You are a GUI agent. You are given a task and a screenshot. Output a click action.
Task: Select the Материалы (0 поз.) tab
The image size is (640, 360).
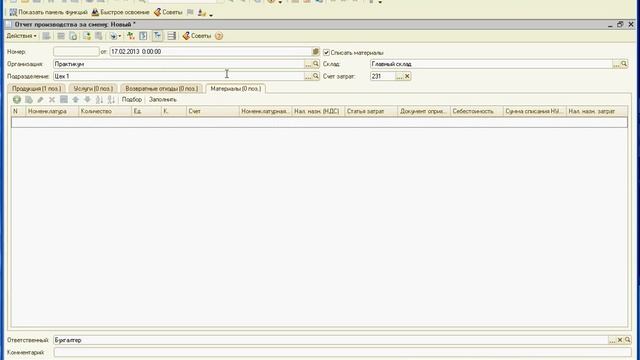pyautogui.click(x=236, y=89)
